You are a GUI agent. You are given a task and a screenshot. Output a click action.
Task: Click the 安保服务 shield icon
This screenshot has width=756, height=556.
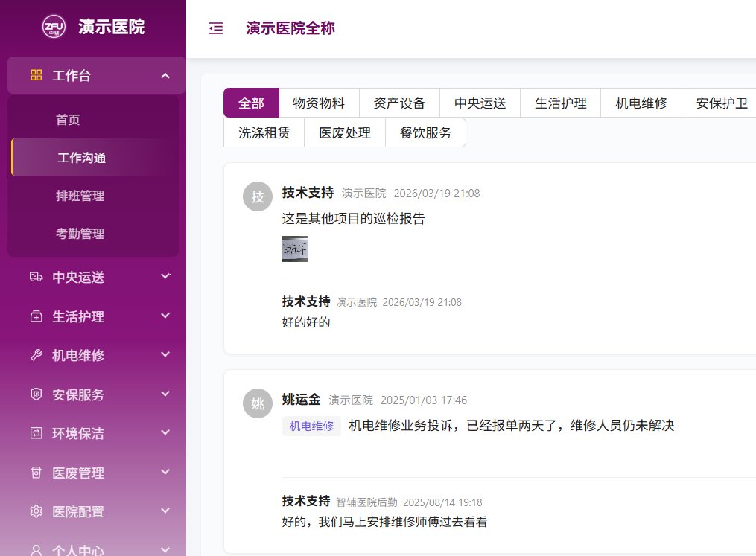point(36,394)
